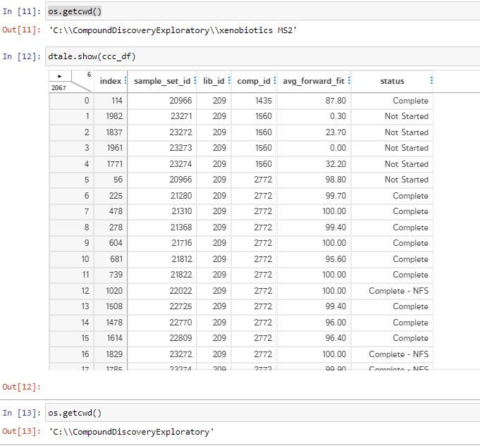Open lib_id column menu handle
480x448 pixels.
click(x=229, y=80)
